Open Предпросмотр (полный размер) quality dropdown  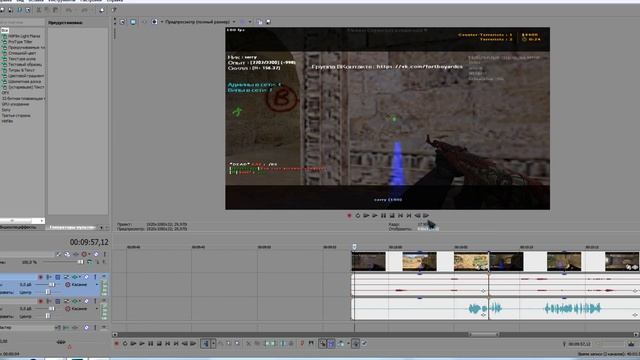tap(200, 22)
